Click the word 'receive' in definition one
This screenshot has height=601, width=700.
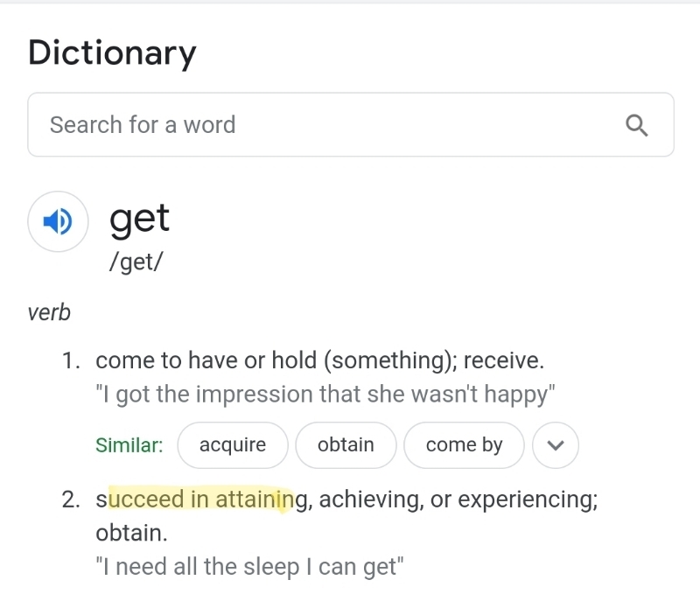point(504,360)
